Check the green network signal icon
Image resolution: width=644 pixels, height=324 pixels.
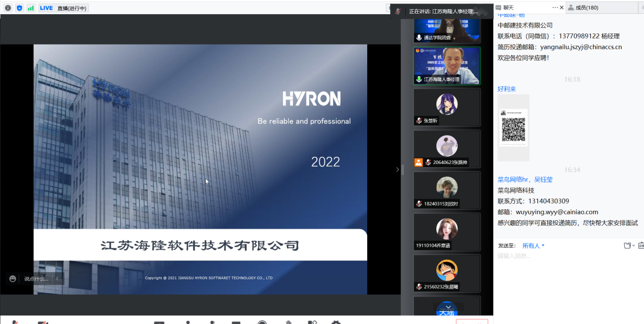pyautogui.click(x=31, y=8)
